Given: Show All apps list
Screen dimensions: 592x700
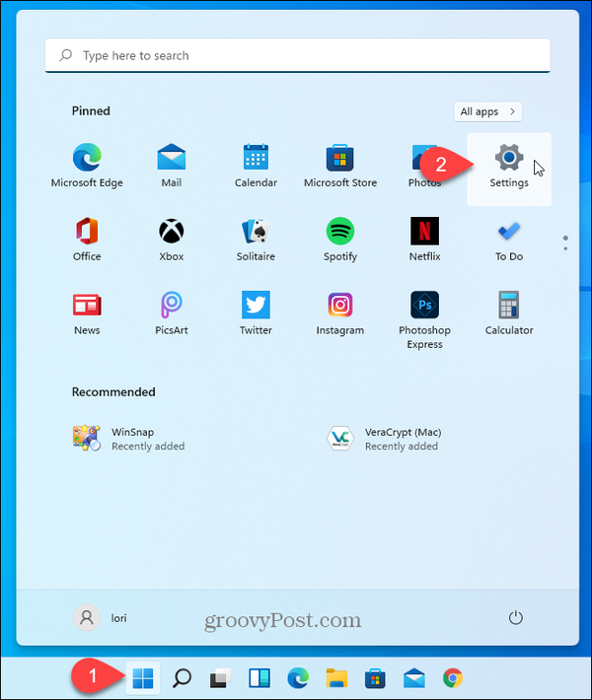Looking at the screenshot, I should pos(487,111).
